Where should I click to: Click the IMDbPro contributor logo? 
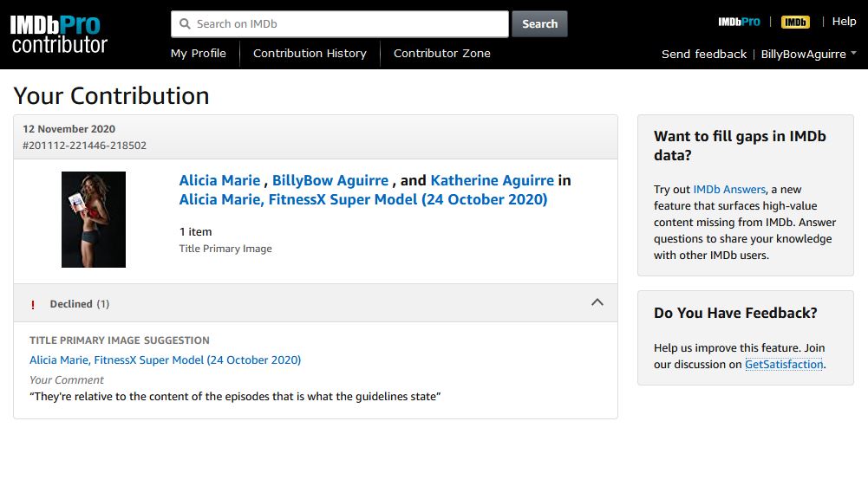click(59, 34)
